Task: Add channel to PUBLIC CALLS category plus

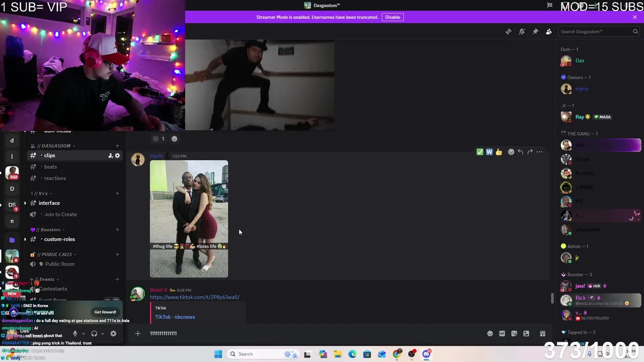Action: tap(117, 254)
